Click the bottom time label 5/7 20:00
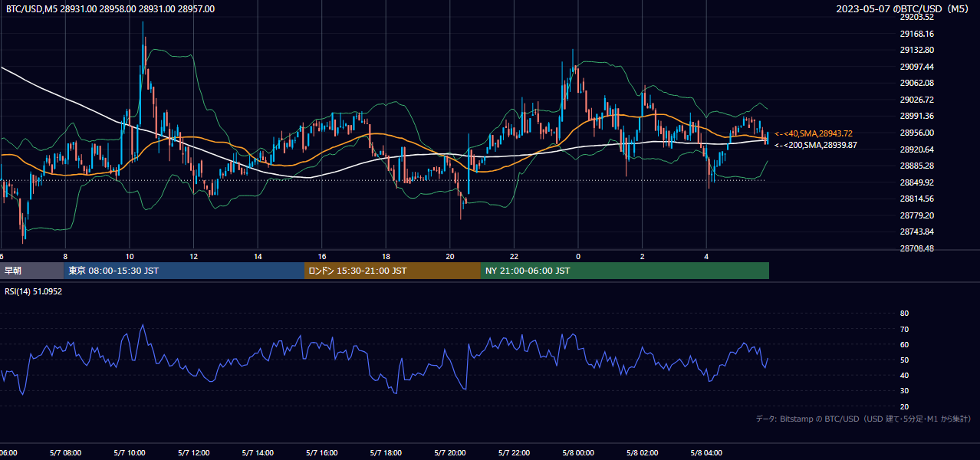 (450, 453)
